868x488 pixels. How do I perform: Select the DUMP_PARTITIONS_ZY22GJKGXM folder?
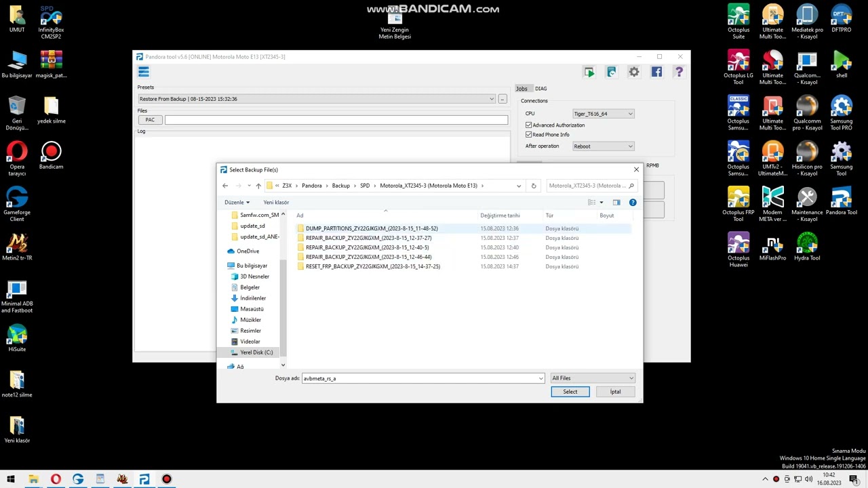point(370,228)
